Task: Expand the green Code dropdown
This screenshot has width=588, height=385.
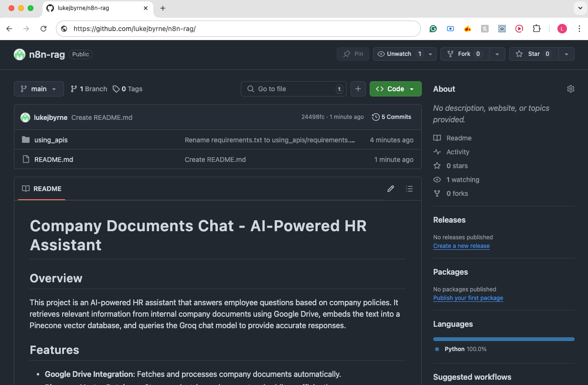Action: pyautogui.click(x=395, y=89)
